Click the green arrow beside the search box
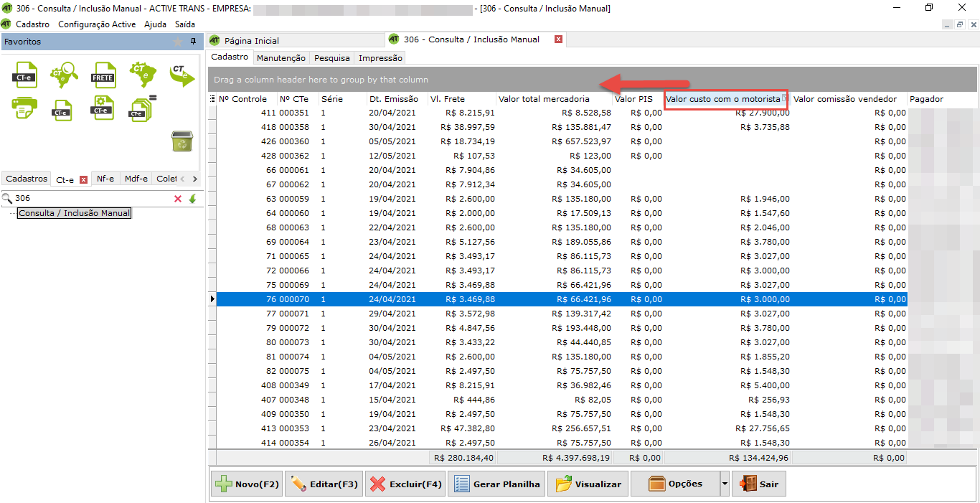Screen dimensions: 980x503 (x=192, y=199)
